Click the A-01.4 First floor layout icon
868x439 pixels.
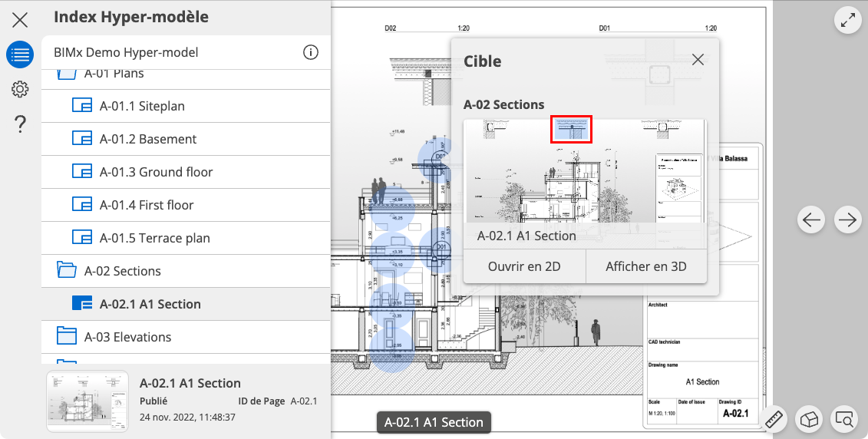pyautogui.click(x=82, y=204)
